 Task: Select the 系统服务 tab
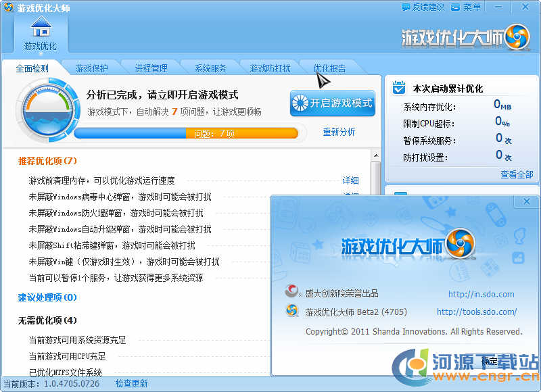(x=210, y=68)
